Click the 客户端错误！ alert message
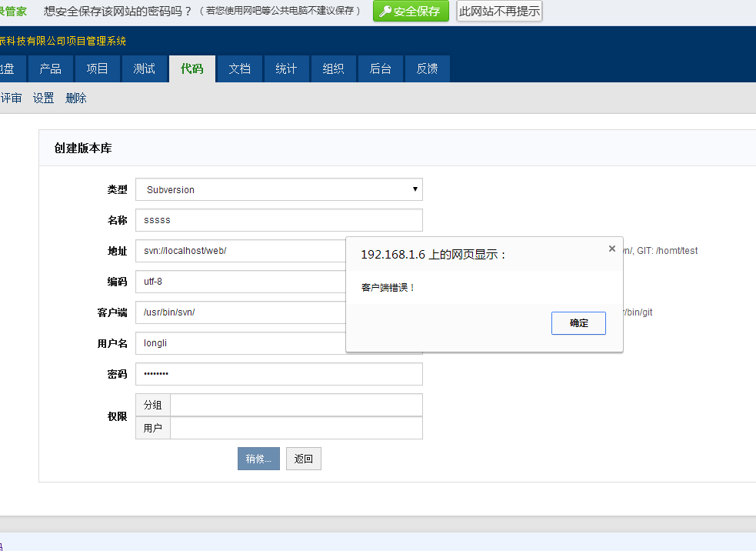756x551 pixels. [x=388, y=288]
